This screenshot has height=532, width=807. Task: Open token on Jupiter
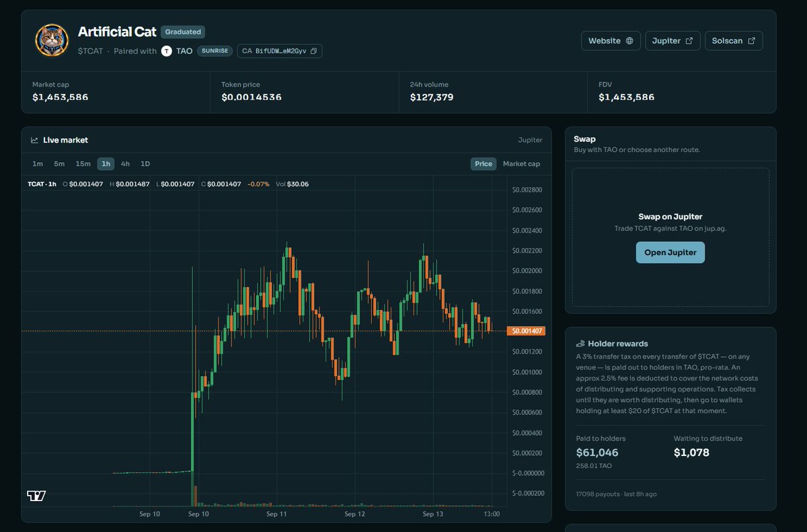672,41
